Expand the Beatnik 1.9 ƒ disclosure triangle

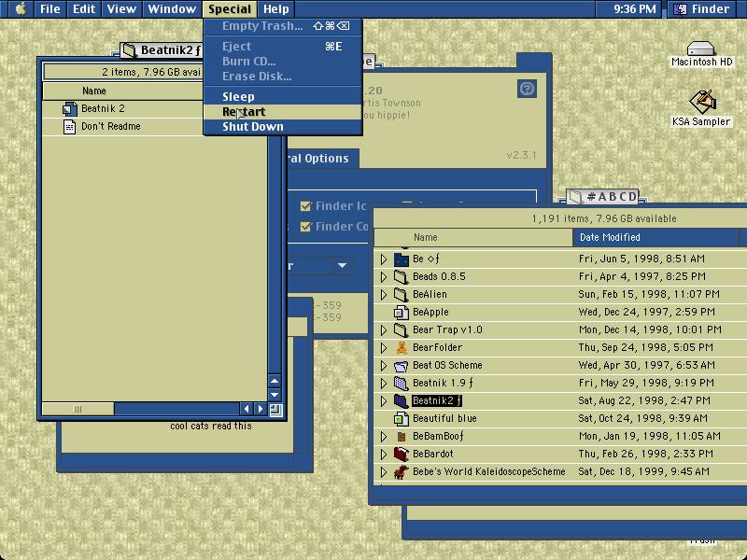point(384,384)
